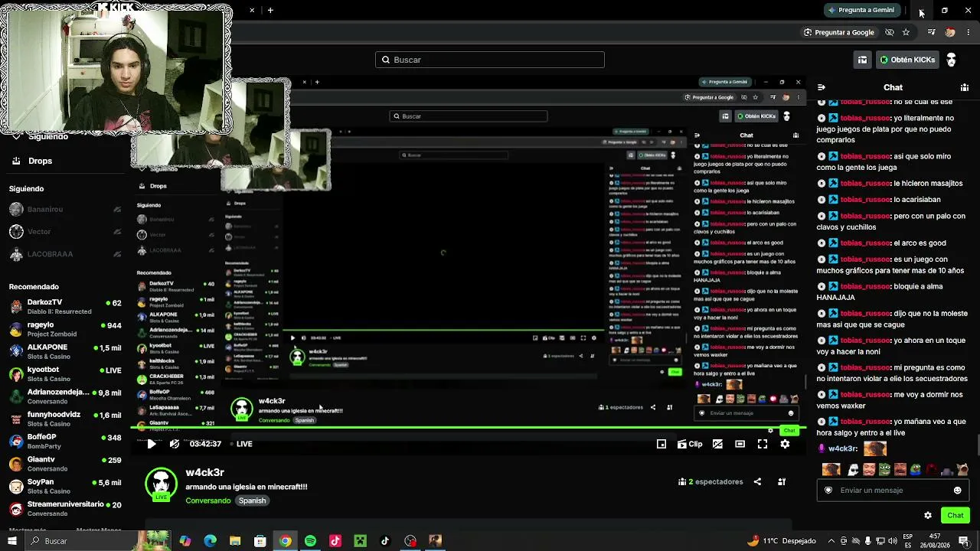This screenshot has height=551, width=980.
Task: Open the w4ck3r channel avatar
Action: pyautogui.click(x=161, y=484)
